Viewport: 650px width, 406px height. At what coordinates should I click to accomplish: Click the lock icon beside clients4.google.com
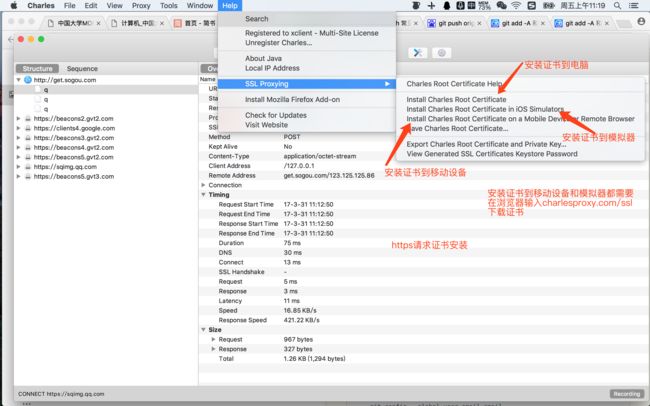(28, 128)
